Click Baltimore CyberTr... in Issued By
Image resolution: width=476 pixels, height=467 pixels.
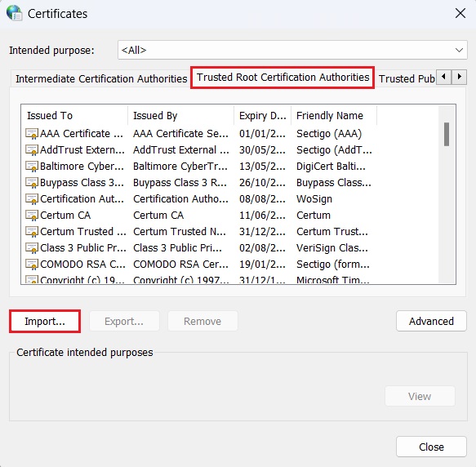coord(180,167)
